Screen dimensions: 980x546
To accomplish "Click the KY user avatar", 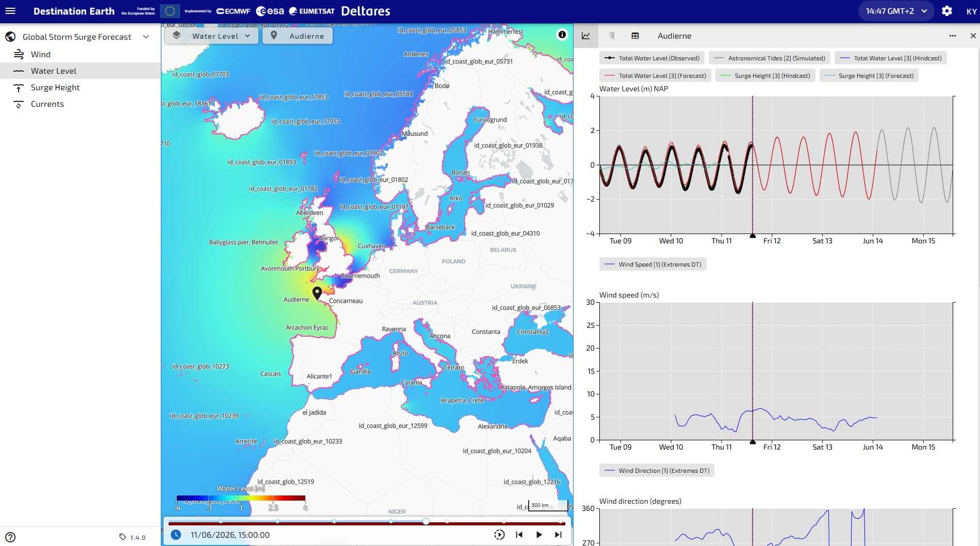I will (971, 11).
